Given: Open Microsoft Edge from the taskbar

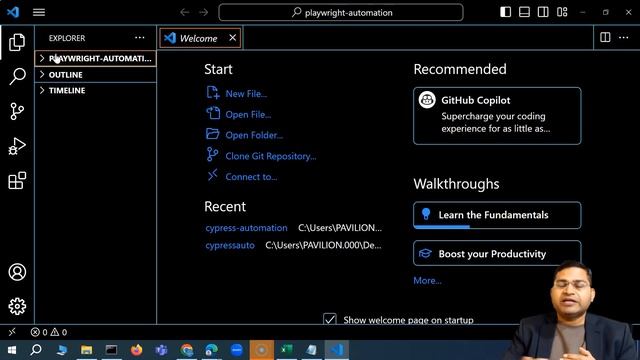Looking at the screenshot, I should tap(211, 350).
